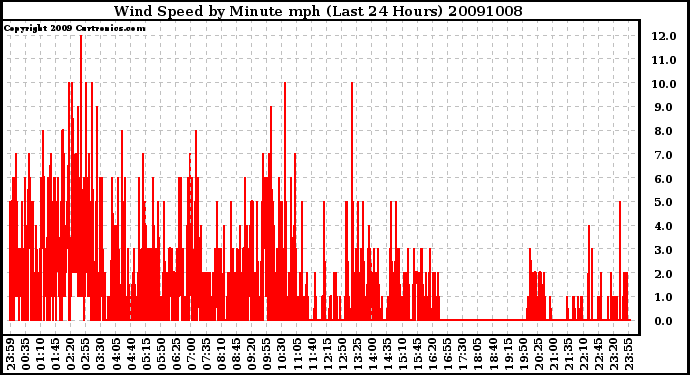The width and height of the screenshot is (690, 375).
Task: Click the 22:45 time label
Action: tap(598, 355)
